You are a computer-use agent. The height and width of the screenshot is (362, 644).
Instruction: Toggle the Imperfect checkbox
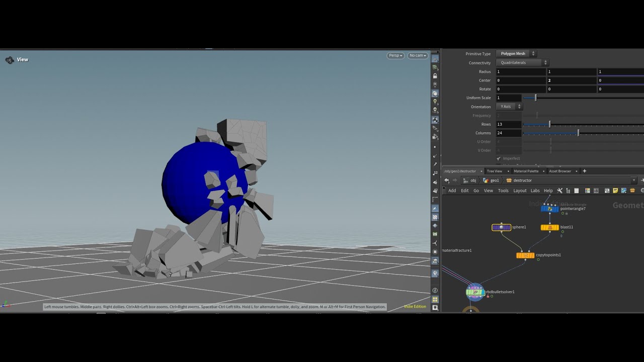click(499, 159)
